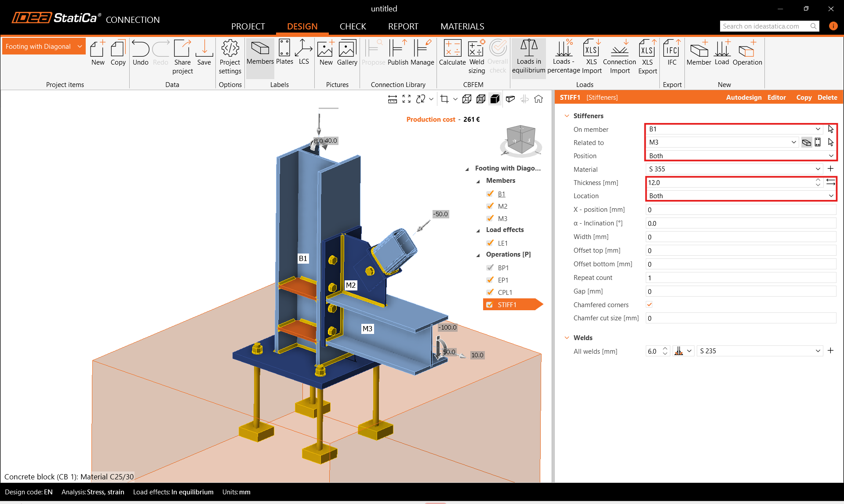
Task: Toggle the M3 member checkbox
Action: [490, 218]
